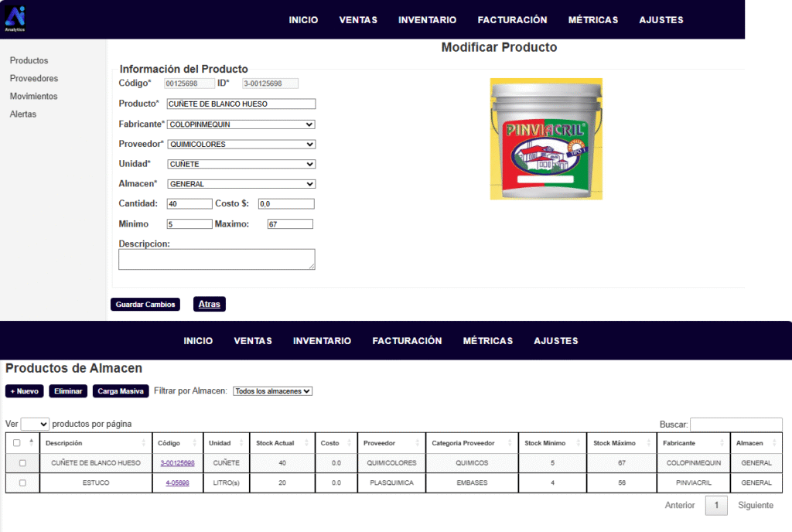This screenshot has width=792, height=532.
Task: Click the + Nuevo button
Action: click(25, 391)
